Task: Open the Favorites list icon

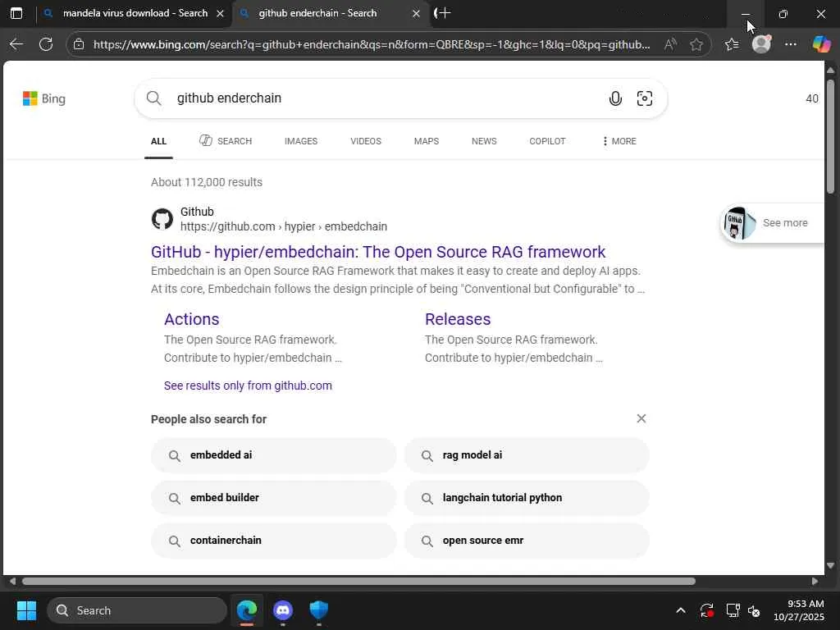Action: coord(732,44)
